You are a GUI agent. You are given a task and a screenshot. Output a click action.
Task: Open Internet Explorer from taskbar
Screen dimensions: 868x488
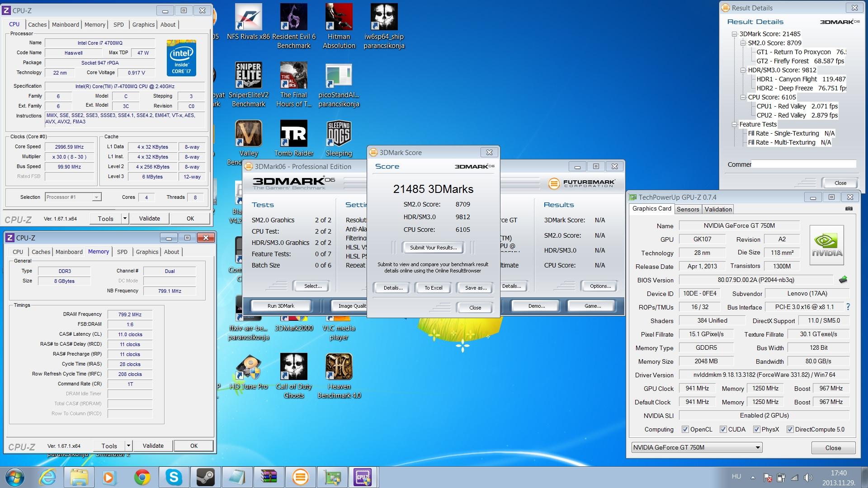click(47, 477)
